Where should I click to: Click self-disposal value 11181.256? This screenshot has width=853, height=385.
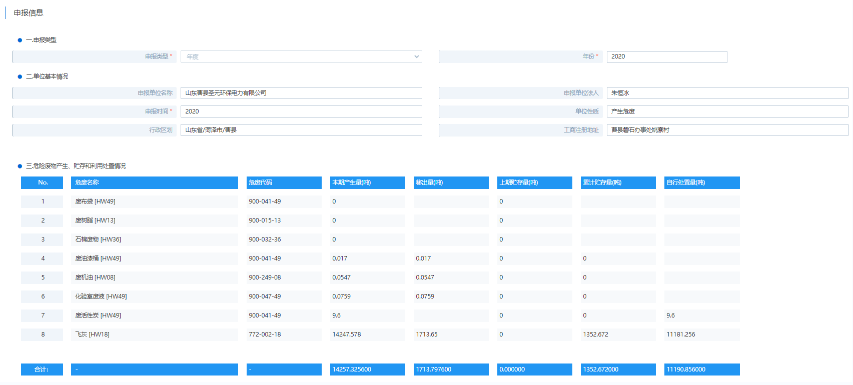[x=702, y=334]
